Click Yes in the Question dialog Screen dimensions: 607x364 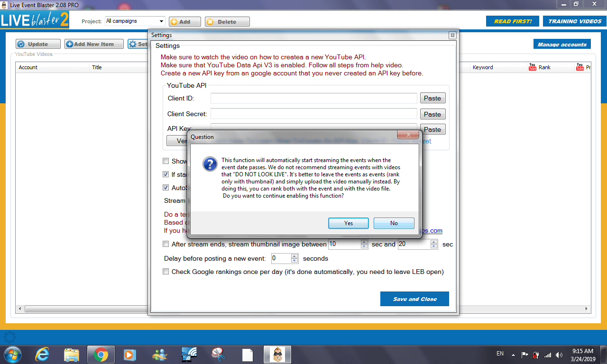click(x=349, y=223)
